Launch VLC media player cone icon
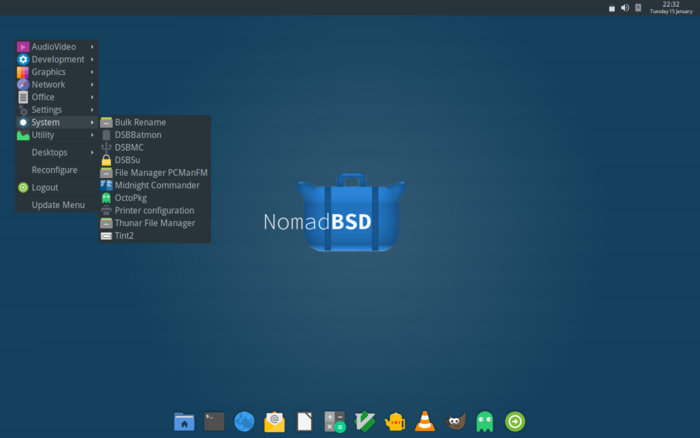This screenshot has width=700, height=438. click(x=425, y=421)
